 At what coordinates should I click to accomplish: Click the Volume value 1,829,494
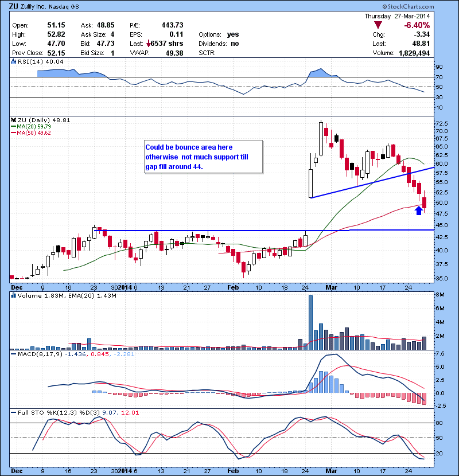pyautogui.click(x=414, y=53)
